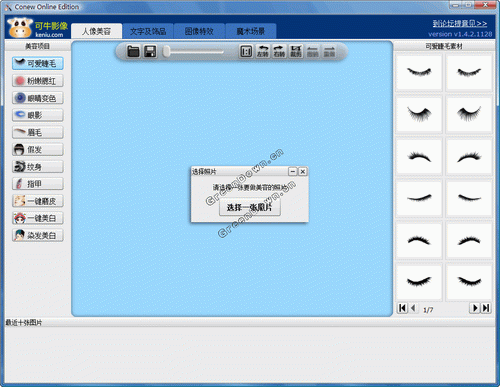This screenshot has height=387, width=500.
Task: Choose eyelash thumbnail row 4 left
Action: (x=419, y=198)
